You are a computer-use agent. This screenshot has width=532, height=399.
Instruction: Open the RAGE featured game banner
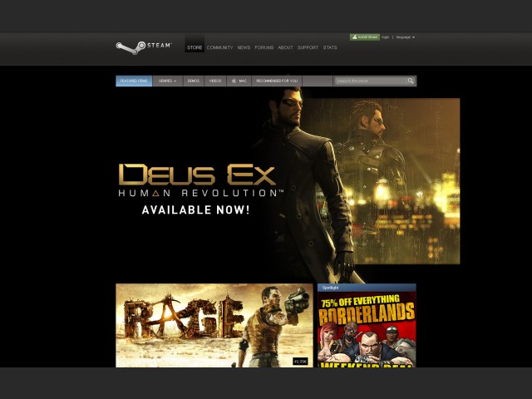(x=214, y=325)
